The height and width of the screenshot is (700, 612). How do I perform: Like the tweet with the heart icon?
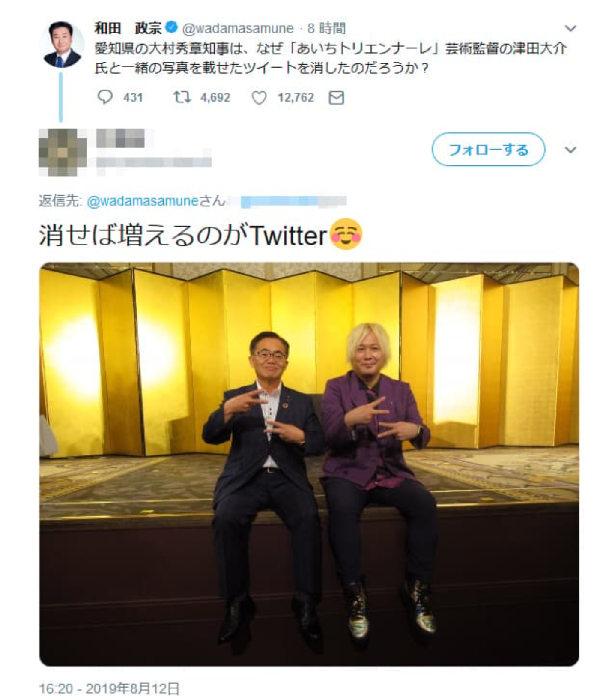click(259, 98)
